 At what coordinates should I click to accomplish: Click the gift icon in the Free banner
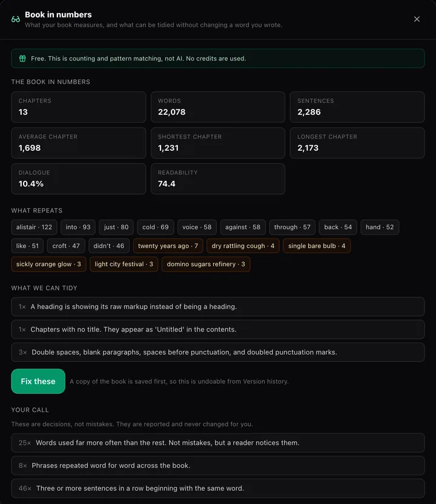click(22, 59)
